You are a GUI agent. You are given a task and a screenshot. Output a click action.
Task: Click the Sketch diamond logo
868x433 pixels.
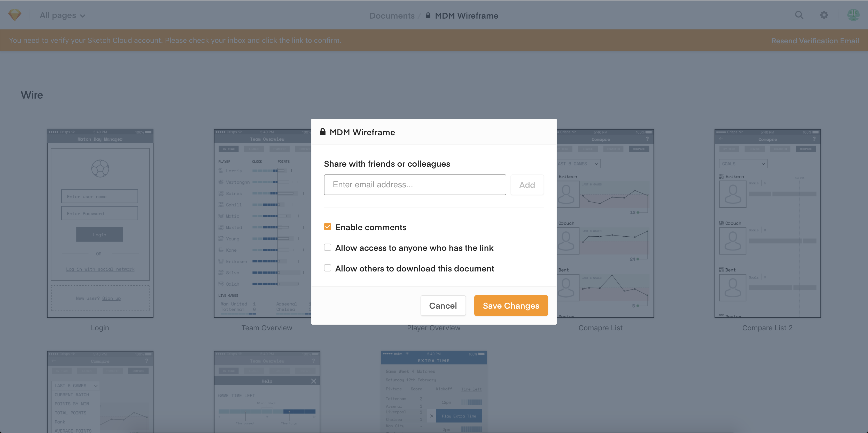(x=14, y=15)
